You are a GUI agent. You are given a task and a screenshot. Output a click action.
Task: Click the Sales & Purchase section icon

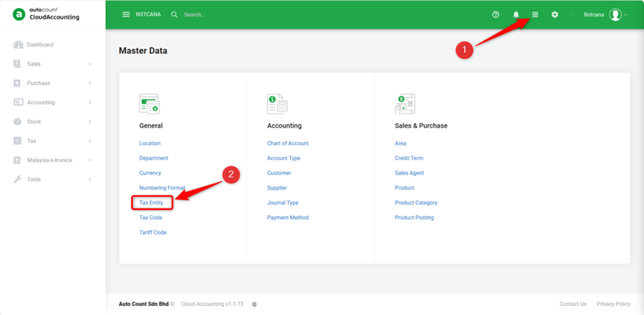(x=405, y=104)
